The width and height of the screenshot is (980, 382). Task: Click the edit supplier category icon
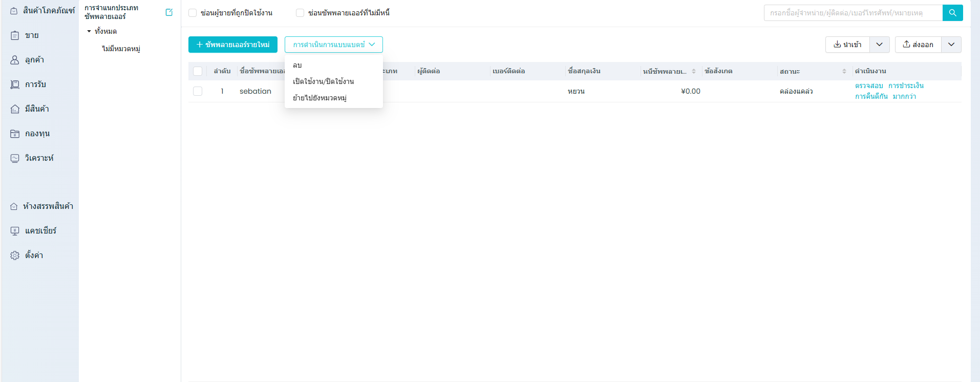point(169,12)
